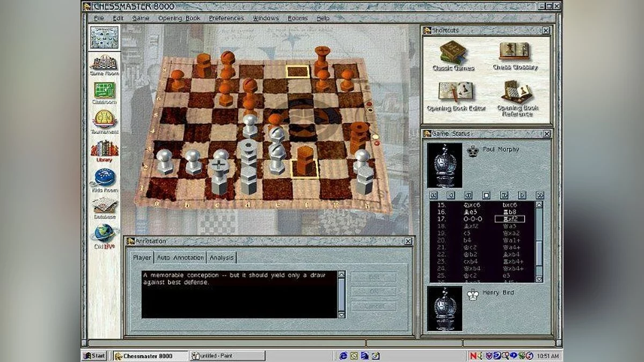Select the move Qa3 in row 18
Image resolution: width=644 pixels, height=362 pixels.
509,226
